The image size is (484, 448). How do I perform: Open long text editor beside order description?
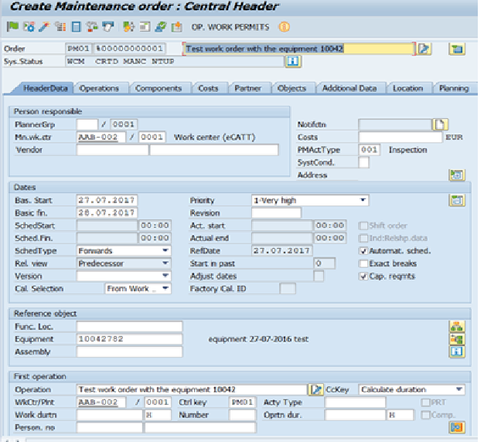(424, 49)
